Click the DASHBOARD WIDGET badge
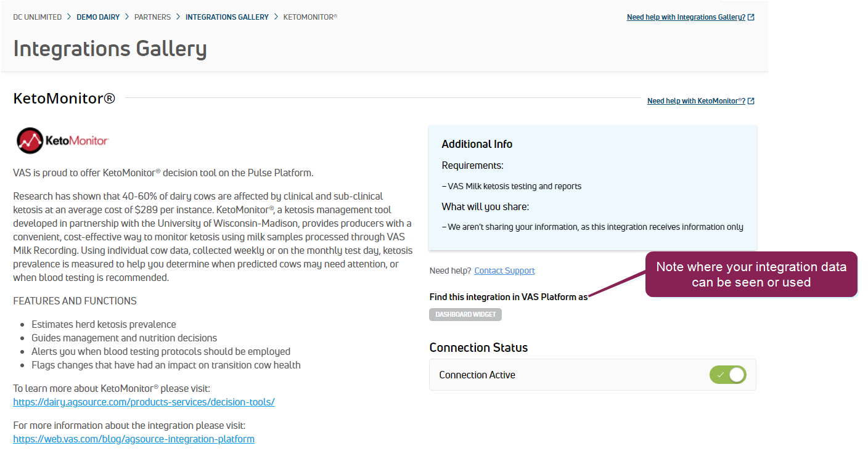This screenshot has height=456, width=868. [x=465, y=314]
